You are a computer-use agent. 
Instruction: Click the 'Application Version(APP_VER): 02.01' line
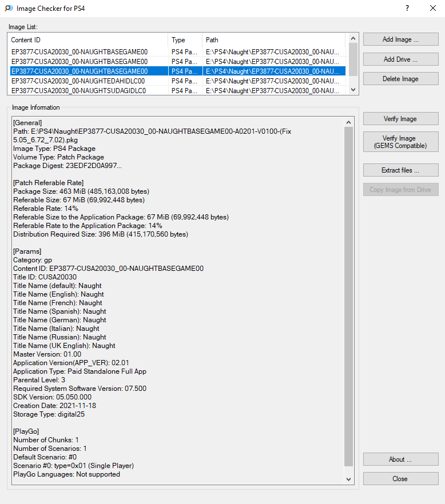pos(71,362)
